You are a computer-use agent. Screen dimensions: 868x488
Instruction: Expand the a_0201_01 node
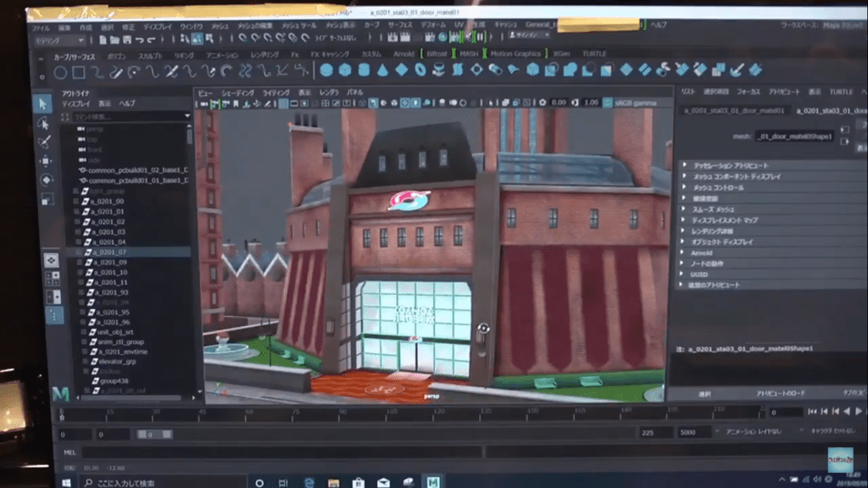pyautogui.click(x=76, y=211)
